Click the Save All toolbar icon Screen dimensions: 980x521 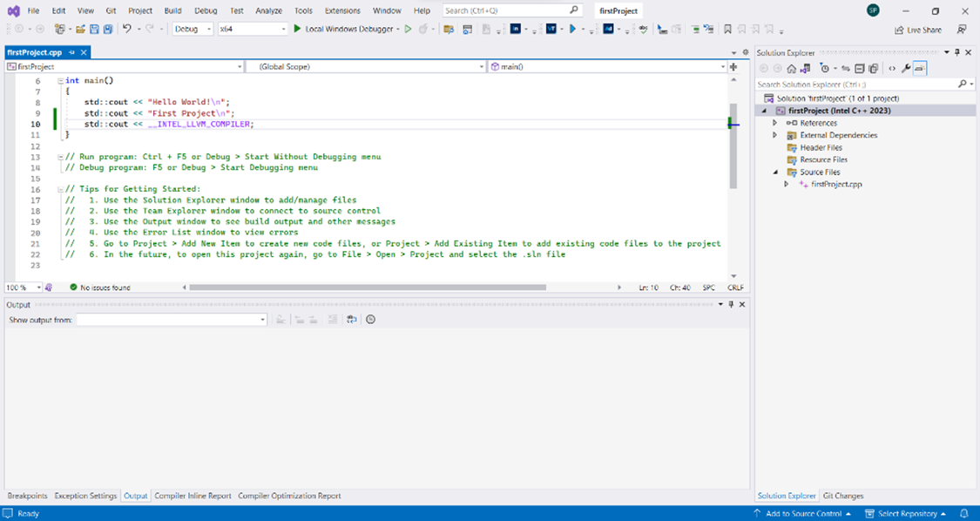pos(108,29)
